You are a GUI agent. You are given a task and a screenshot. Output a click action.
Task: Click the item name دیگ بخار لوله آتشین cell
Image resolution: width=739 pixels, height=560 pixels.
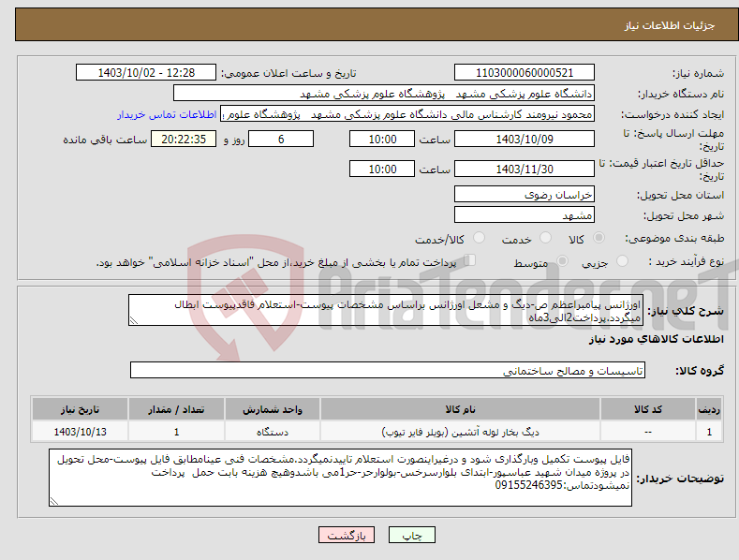460,432
